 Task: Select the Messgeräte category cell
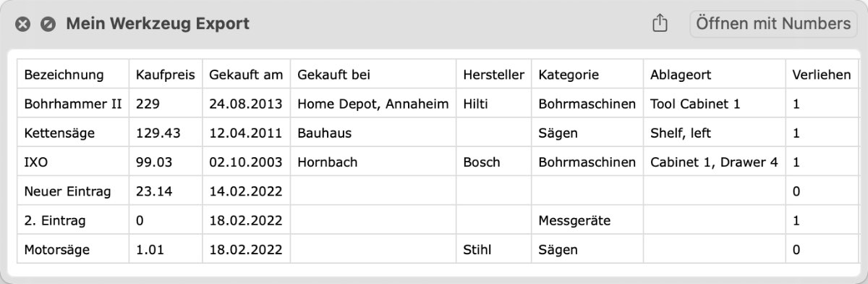(587, 220)
